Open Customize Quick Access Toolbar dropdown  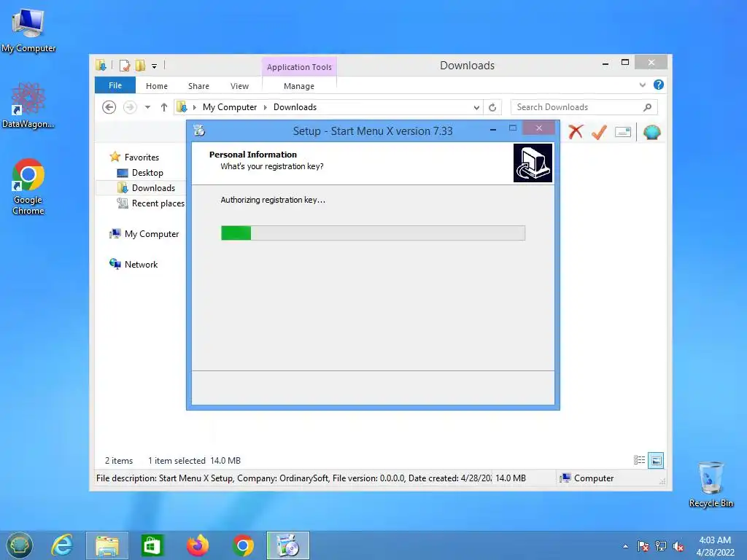tap(155, 66)
